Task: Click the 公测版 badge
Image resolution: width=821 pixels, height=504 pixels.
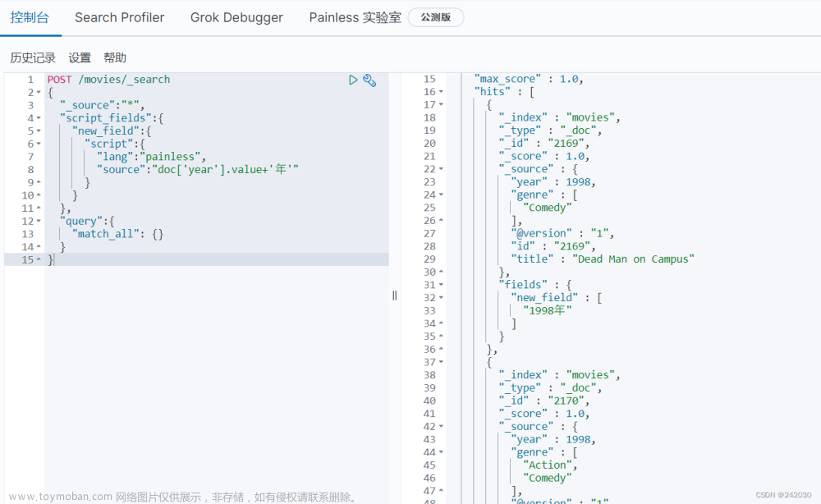Action: pyautogui.click(x=436, y=17)
